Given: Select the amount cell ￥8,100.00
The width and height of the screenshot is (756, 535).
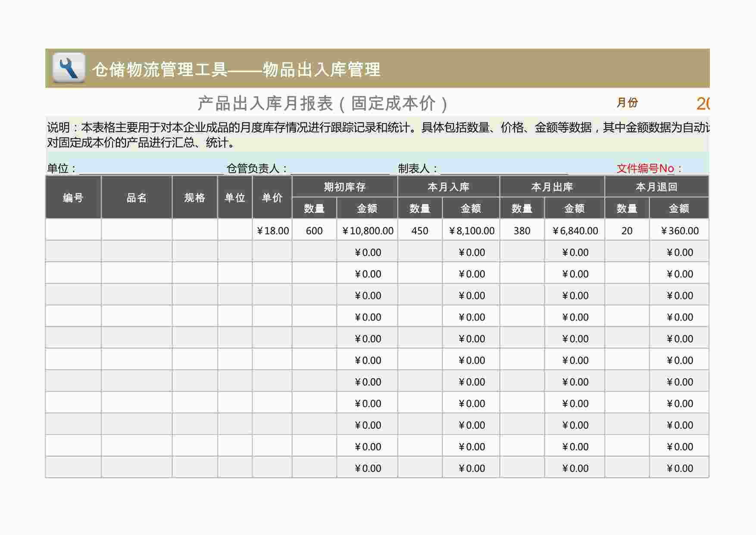Looking at the screenshot, I should [x=471, y=230].
